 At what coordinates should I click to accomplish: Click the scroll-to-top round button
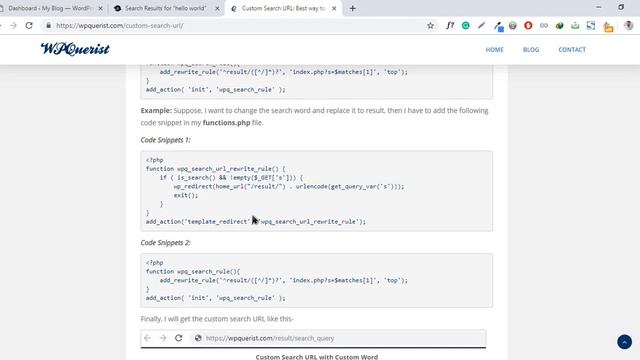point(624,342)
